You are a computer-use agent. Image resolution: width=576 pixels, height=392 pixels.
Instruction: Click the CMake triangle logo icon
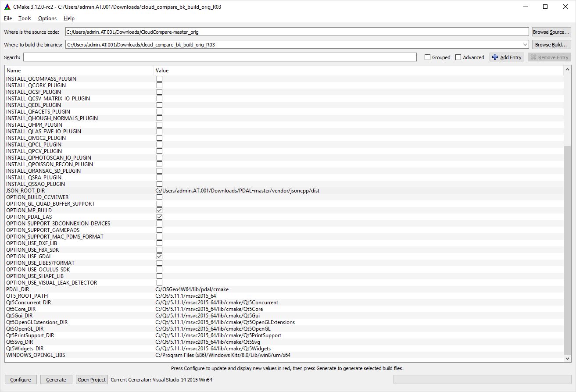tap(7, 7)
